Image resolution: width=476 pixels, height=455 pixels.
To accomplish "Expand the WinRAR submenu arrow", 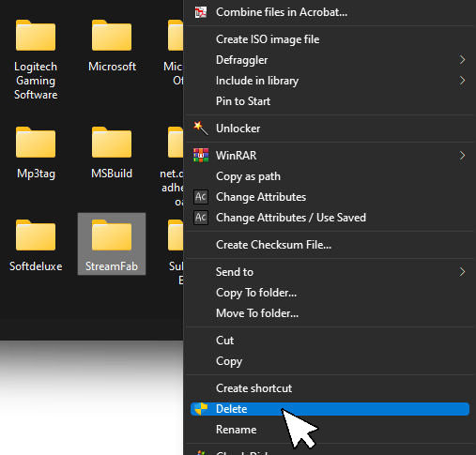I will [x=462, y=156].
